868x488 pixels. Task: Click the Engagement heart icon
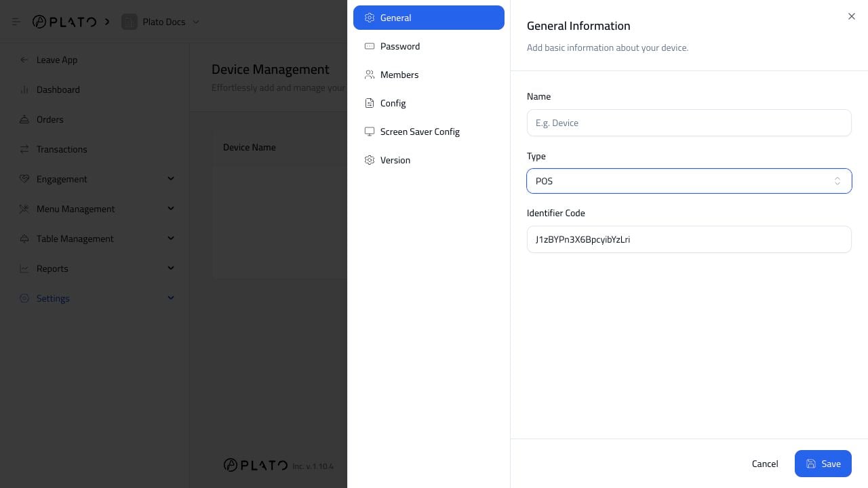24,179
